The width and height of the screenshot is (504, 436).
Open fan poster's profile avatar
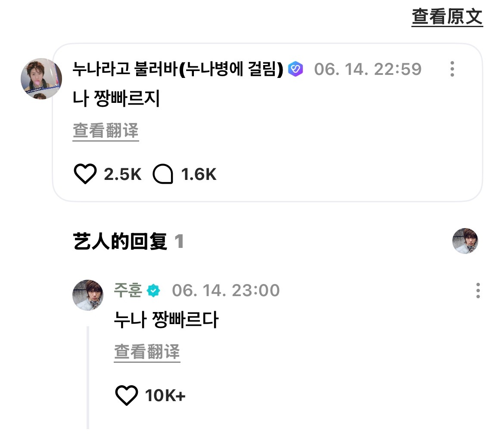click(41, 79)
